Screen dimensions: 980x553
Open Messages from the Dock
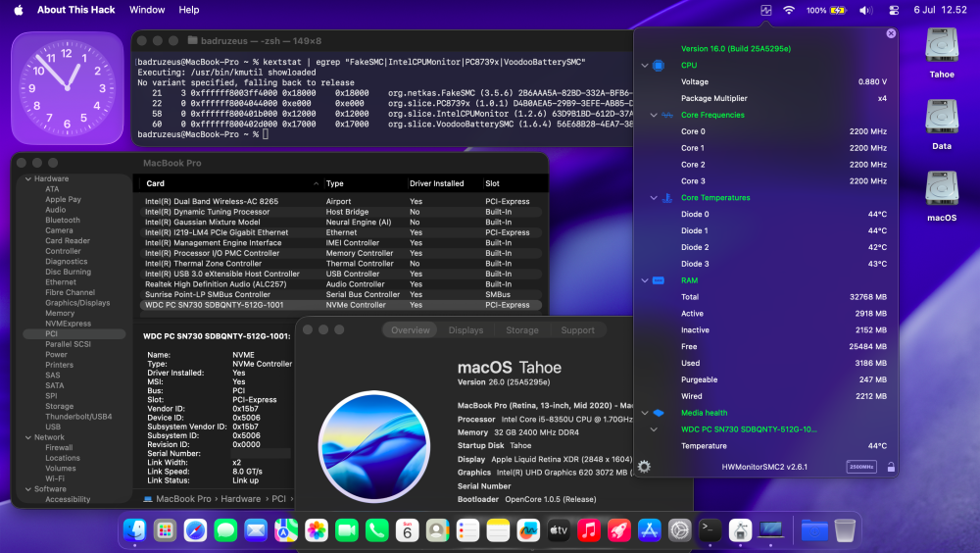[225, 530]
